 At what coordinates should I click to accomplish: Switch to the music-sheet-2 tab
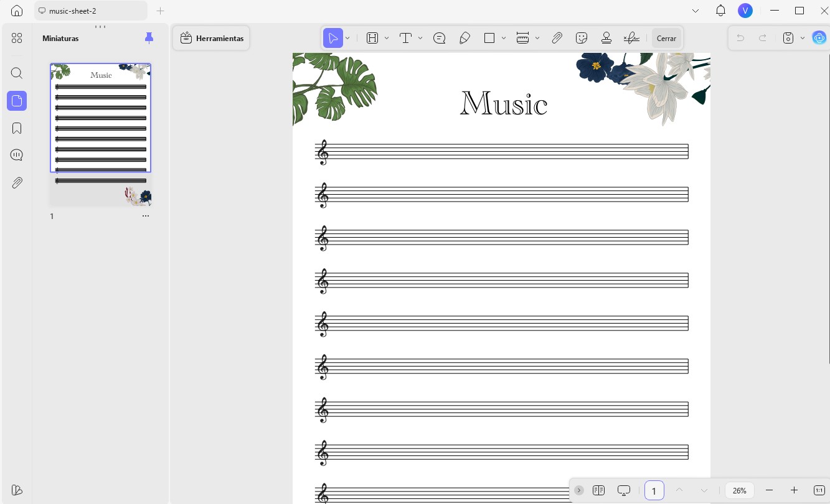click(x=91, y=11)
